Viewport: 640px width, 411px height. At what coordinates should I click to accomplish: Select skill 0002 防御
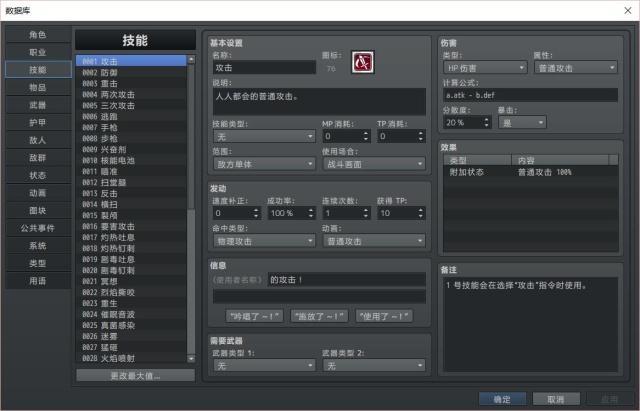[131, 73]
